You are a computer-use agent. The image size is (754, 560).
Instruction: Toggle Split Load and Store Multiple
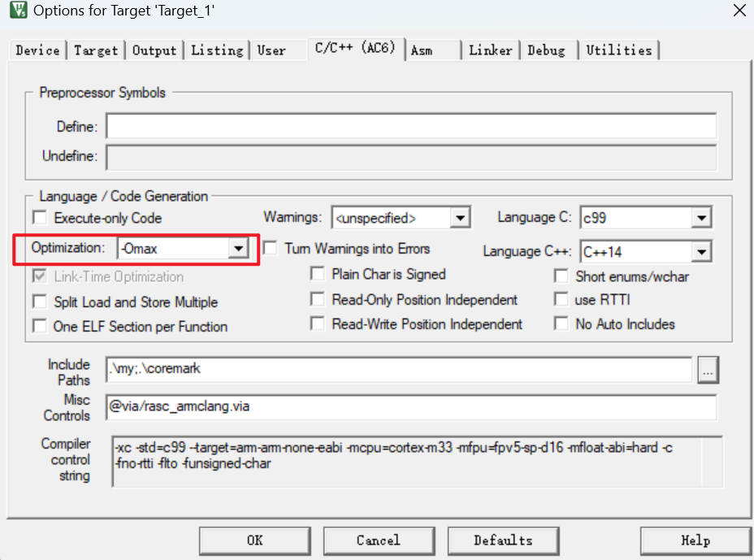pos(40,302)
